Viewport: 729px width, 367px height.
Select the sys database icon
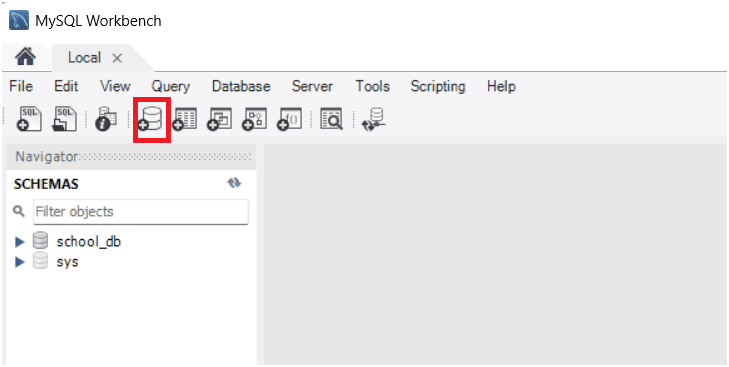[x=40, y=261]
